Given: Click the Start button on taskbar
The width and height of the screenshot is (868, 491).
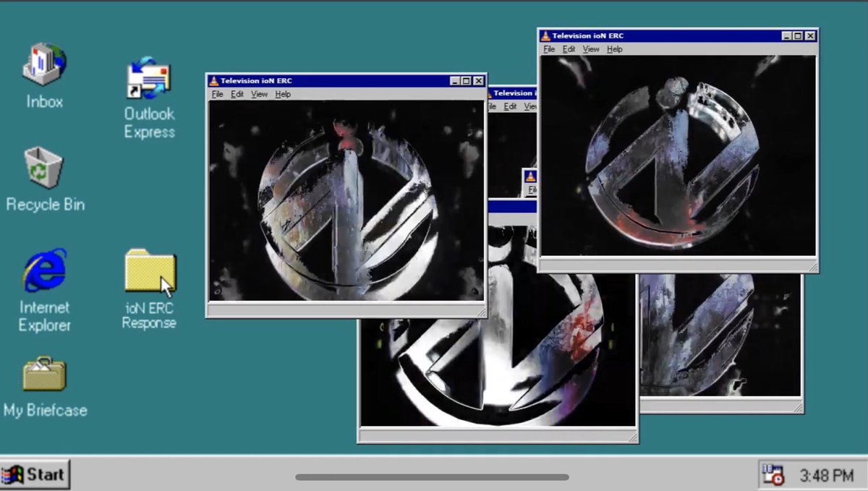Looking at the screenshot, I should (35, 474).
